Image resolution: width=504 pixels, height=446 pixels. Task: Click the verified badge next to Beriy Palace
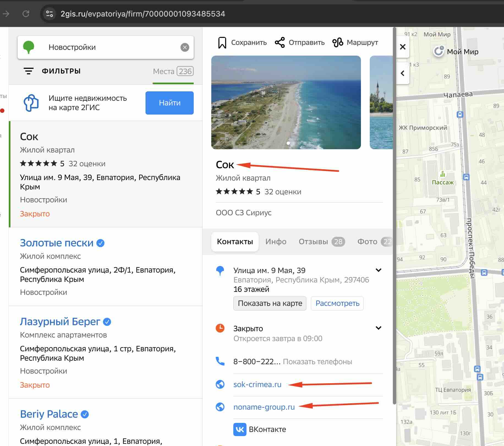tap(85, 414)
